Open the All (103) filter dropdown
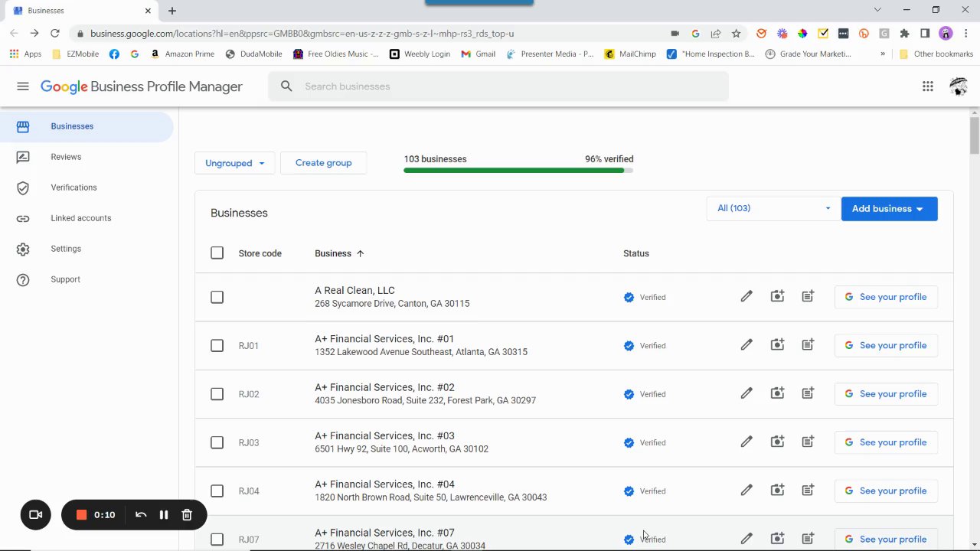 (x=772, y=208)
